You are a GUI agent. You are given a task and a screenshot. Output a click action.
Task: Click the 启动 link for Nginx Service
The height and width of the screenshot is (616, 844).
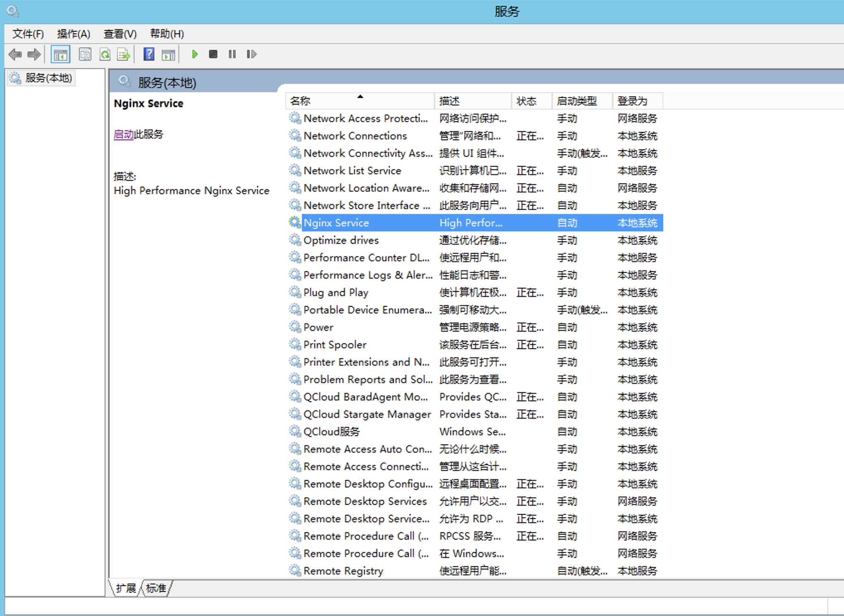123,134
